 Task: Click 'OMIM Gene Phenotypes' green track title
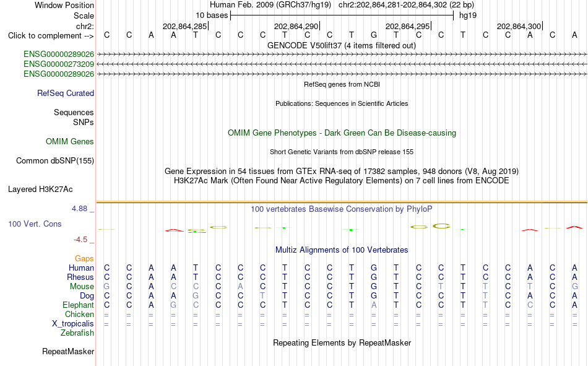pos(342,133)
